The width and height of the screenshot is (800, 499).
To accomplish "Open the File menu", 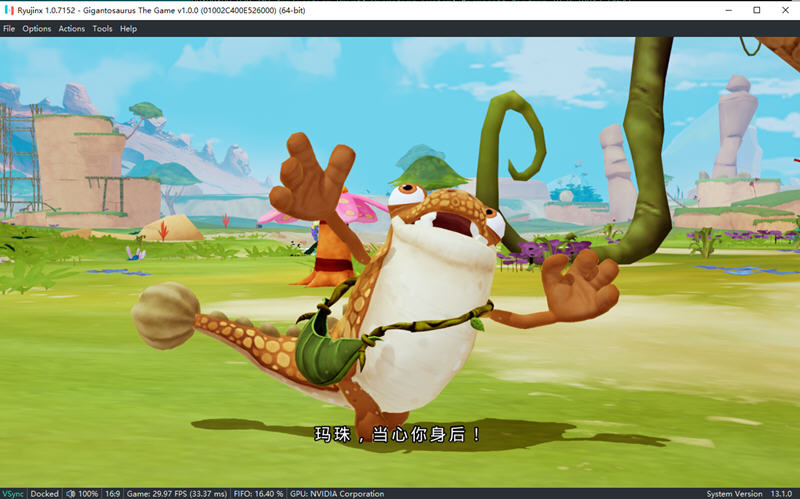I will coord(9,29).
